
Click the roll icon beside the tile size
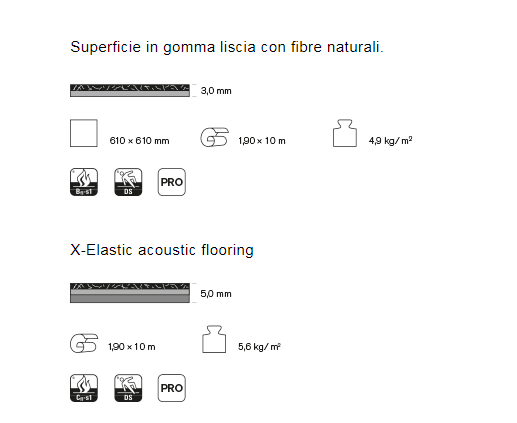[x=214, y=137]
